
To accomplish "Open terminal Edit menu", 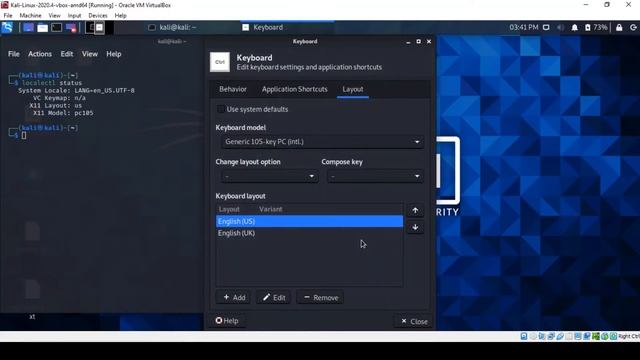I will [67, 54].
